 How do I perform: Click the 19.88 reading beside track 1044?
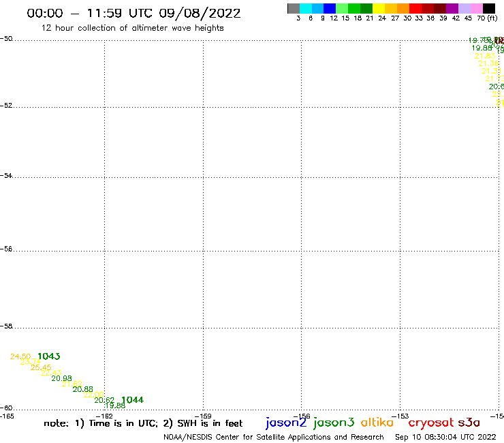click(x=115, y=406)
